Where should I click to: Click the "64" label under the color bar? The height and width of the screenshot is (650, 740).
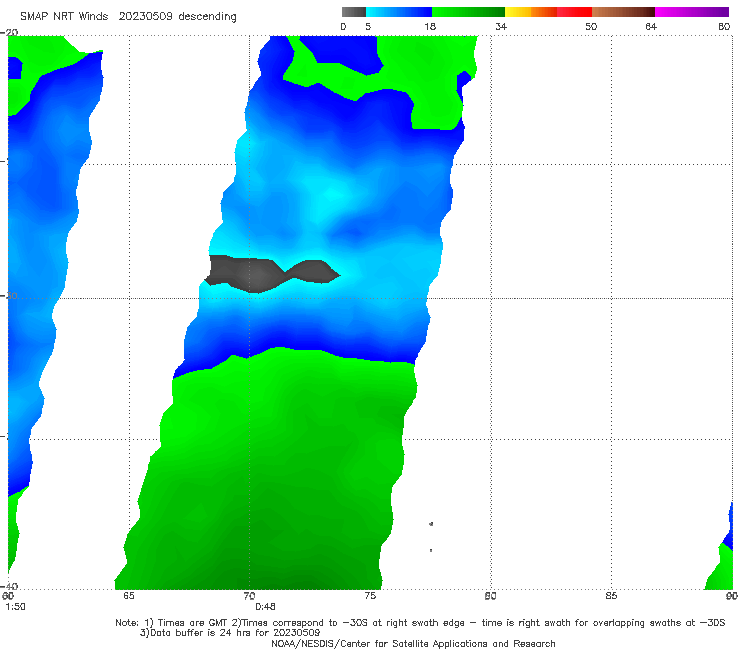651,26
